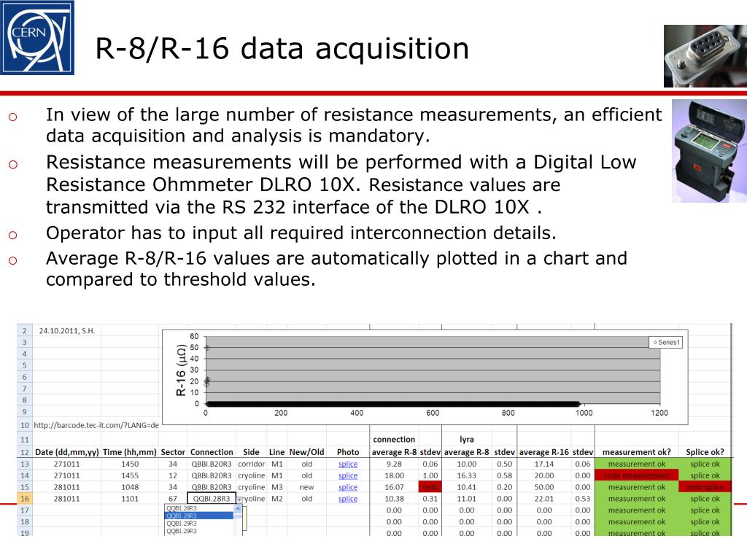Click the 'New/Old' column heading
Screen dimensions: 747x560
[307, 452]
